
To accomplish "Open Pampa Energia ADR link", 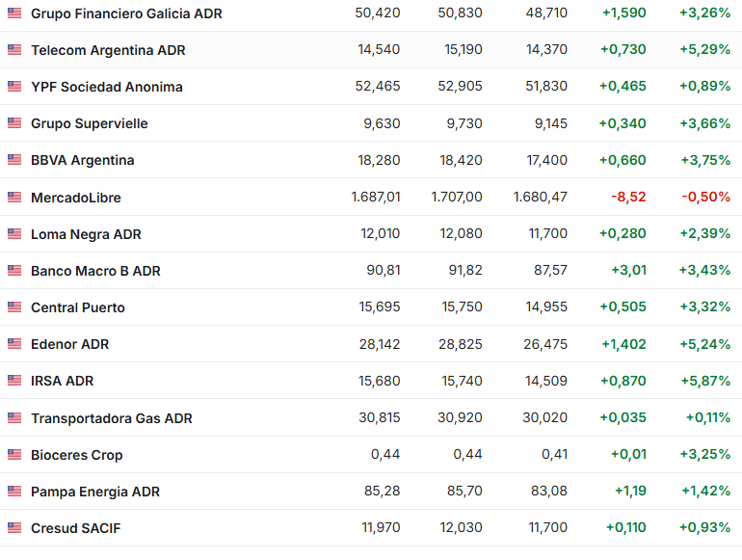I will point(95,492).
